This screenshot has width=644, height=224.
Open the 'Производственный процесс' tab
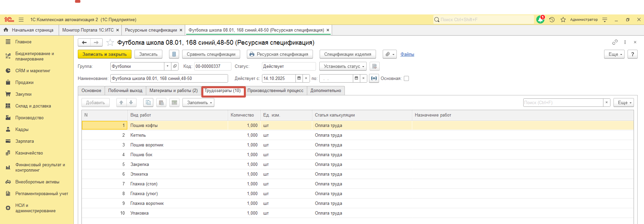tap(275, 91)
